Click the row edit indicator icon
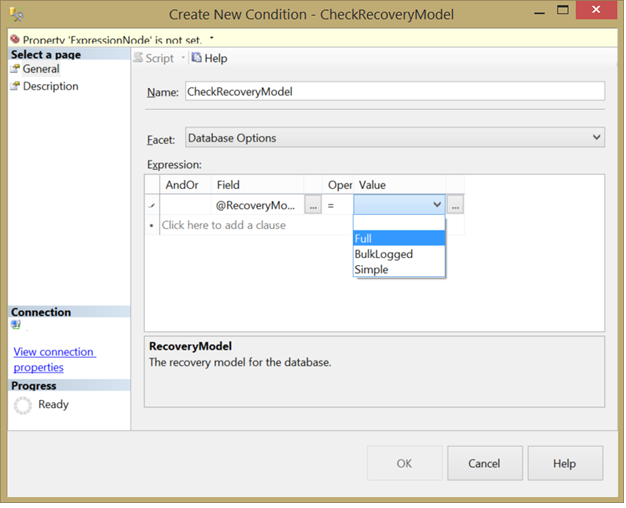The image size is (626, 508). click(x=152, y=206)
